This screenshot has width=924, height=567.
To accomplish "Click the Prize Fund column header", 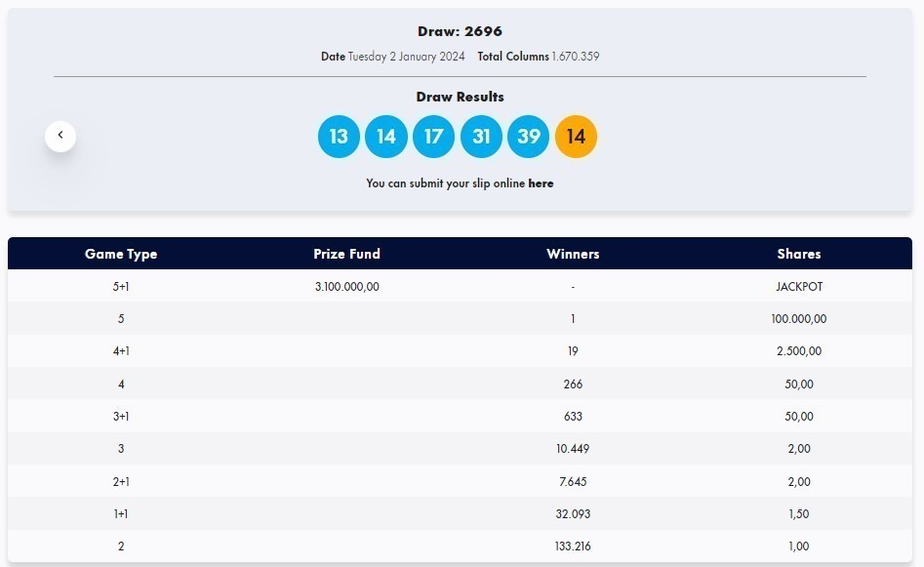I will coord(346,254).
